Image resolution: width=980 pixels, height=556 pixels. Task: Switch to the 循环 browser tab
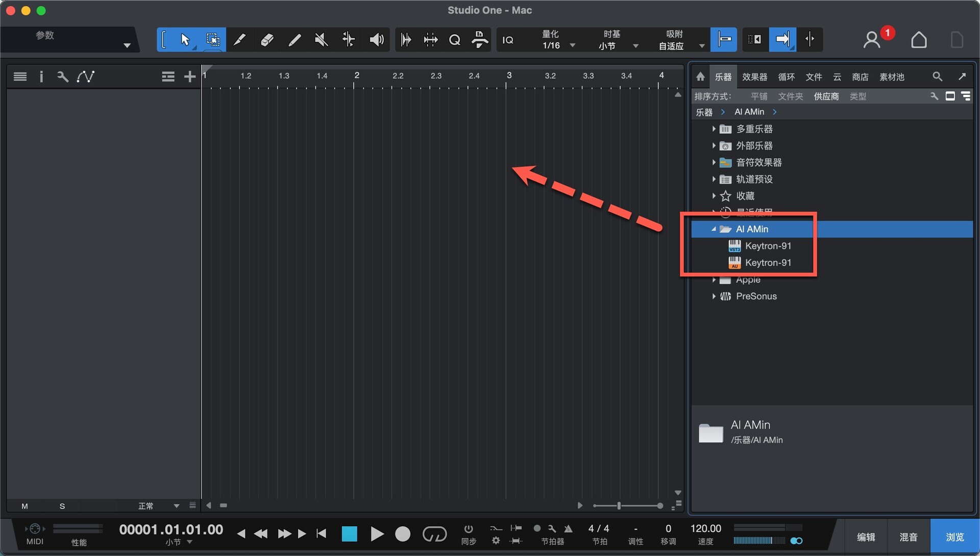coord(786,77)
